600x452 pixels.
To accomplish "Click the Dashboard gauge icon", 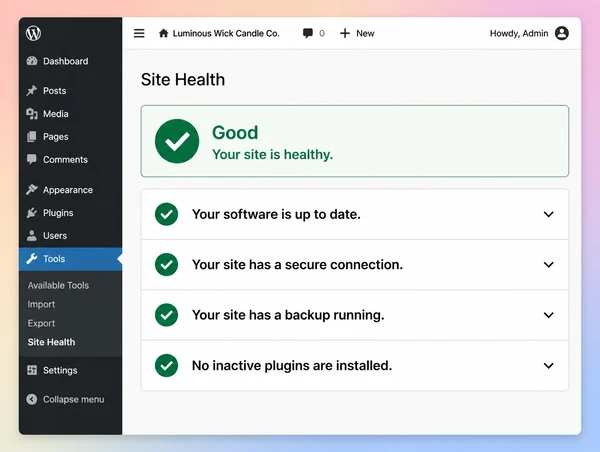I will 32,61.
